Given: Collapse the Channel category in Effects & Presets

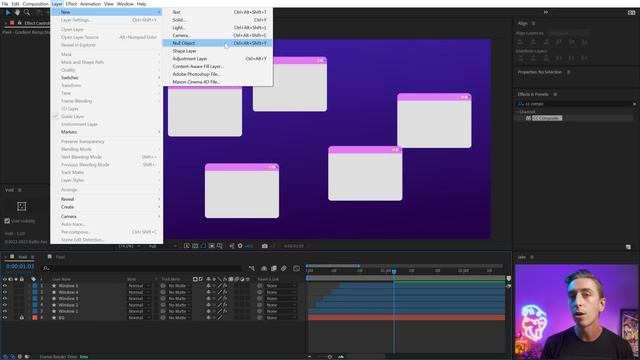Looking at the screenshot, I should tap(517, 111).
